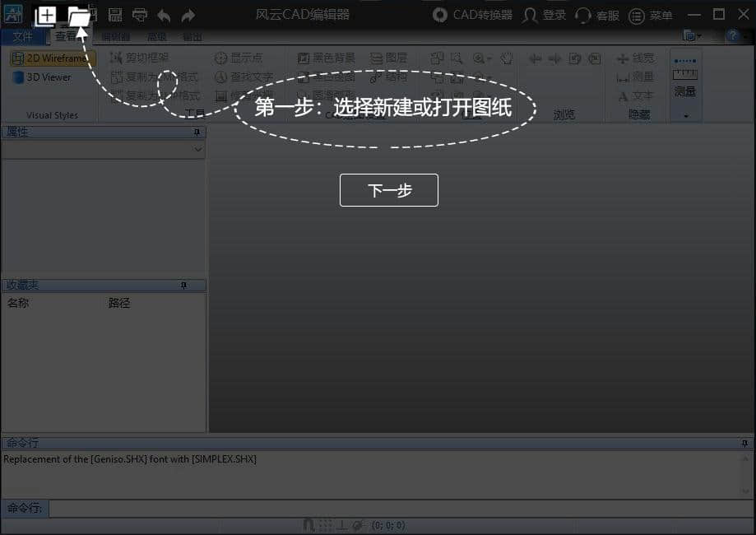This screenshot has height=535, width=756.
Task: Open the CAD转换器 converter
Action: coord(472,15)
